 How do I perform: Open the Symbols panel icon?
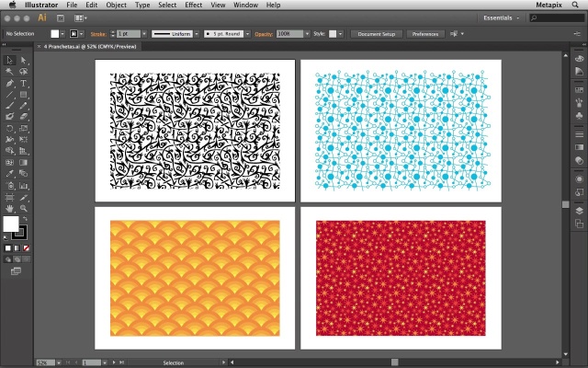(x=579, y=115)
